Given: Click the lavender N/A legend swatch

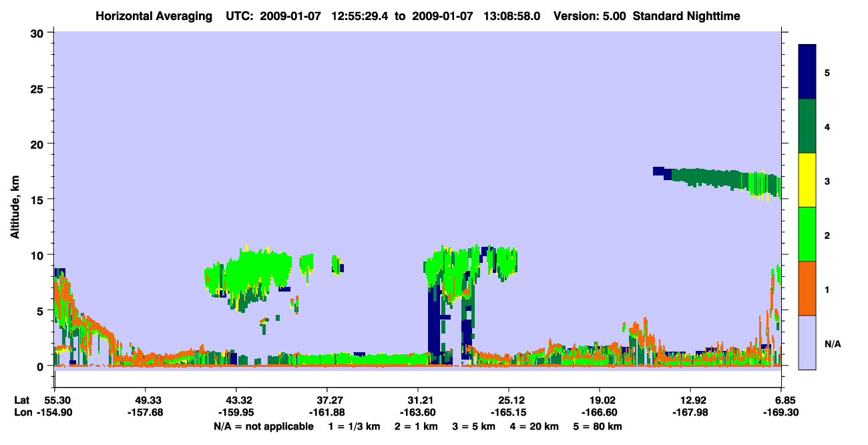Looking at the screenshot, I should [807, 342].
